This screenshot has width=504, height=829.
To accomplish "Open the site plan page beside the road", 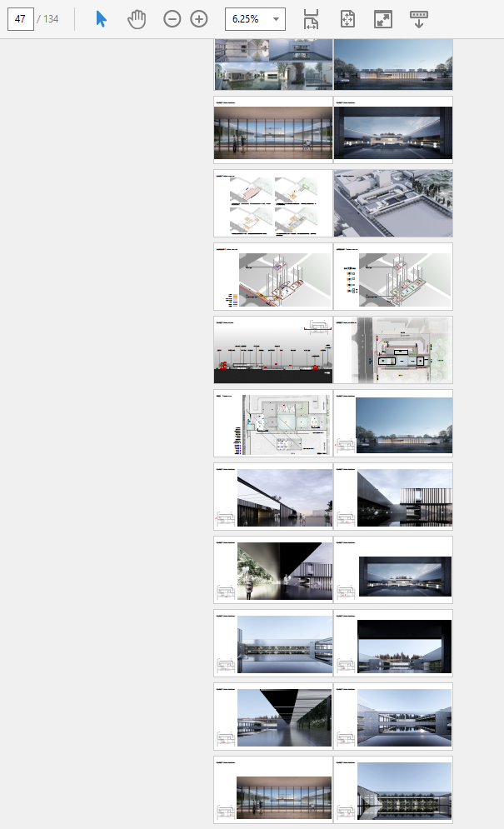I will tap(393, 350).
